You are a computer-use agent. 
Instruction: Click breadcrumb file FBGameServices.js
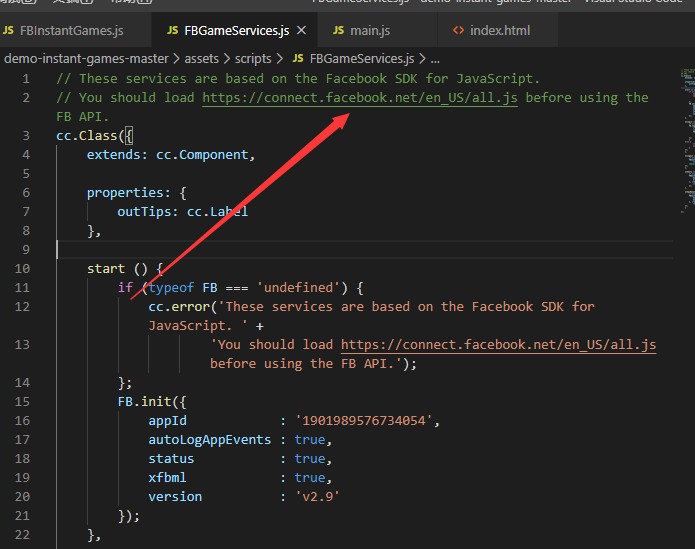(x=362, y=58)
